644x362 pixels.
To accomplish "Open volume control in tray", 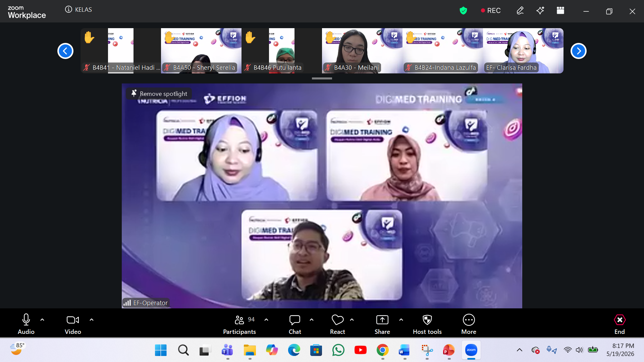I will point(579,350).
